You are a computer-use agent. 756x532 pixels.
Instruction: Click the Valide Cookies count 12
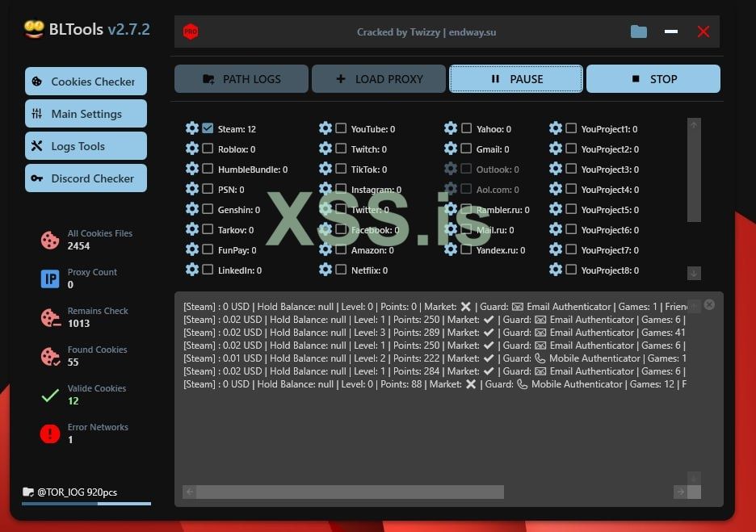(73, 401)
